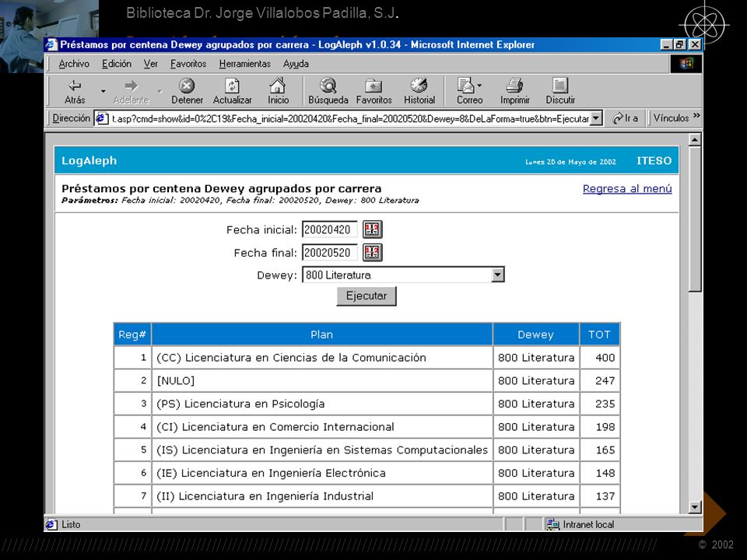Expand the Dewey 800 Literatura dropdown
The width and height of the screenshot is (747, 560).
tap(497, 275)
